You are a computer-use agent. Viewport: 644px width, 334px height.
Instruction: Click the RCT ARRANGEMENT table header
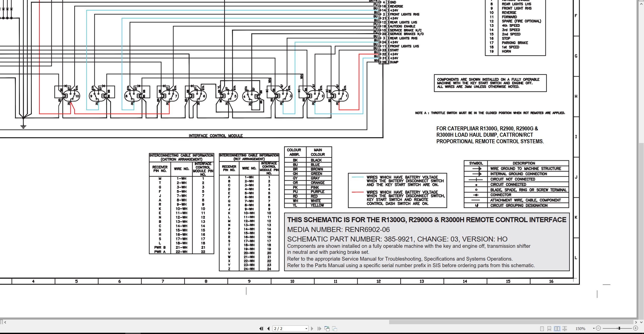[249, 157]
